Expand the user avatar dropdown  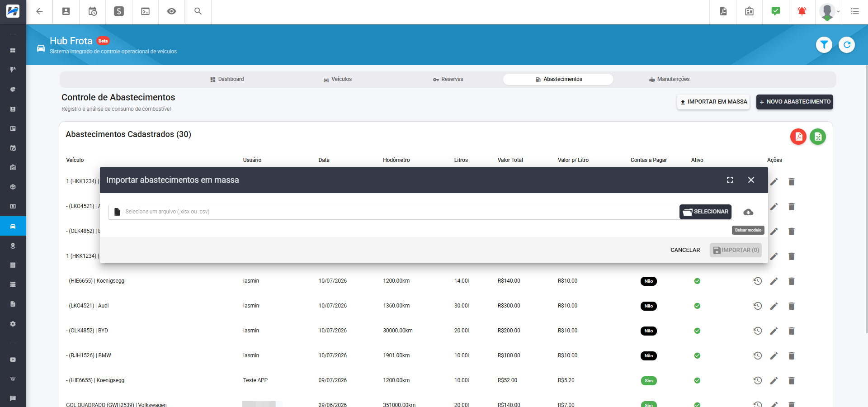point(830,11)
